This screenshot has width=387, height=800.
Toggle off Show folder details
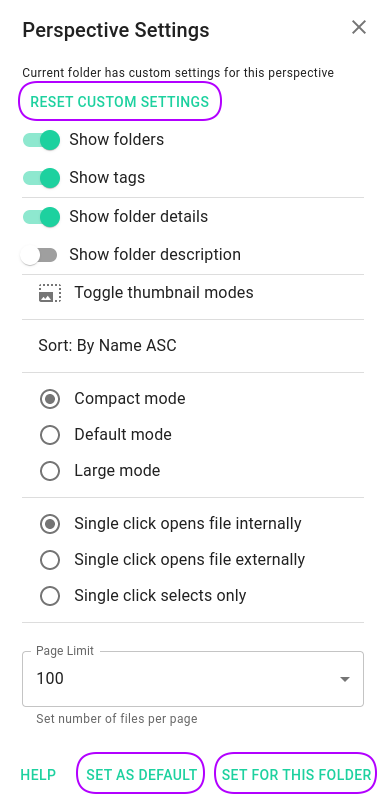pyautogui.click(x=41, y=216)
